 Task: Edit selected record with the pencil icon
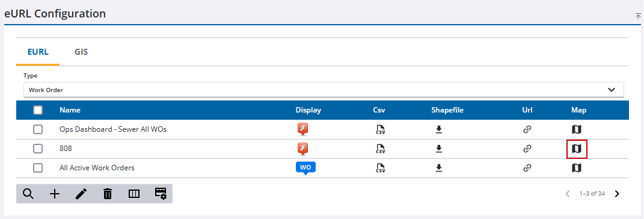point(81,194)
